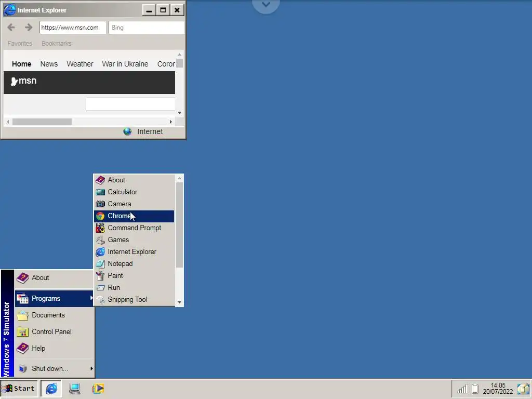Open the Weather tab on MSN page

tap(79, 64)
